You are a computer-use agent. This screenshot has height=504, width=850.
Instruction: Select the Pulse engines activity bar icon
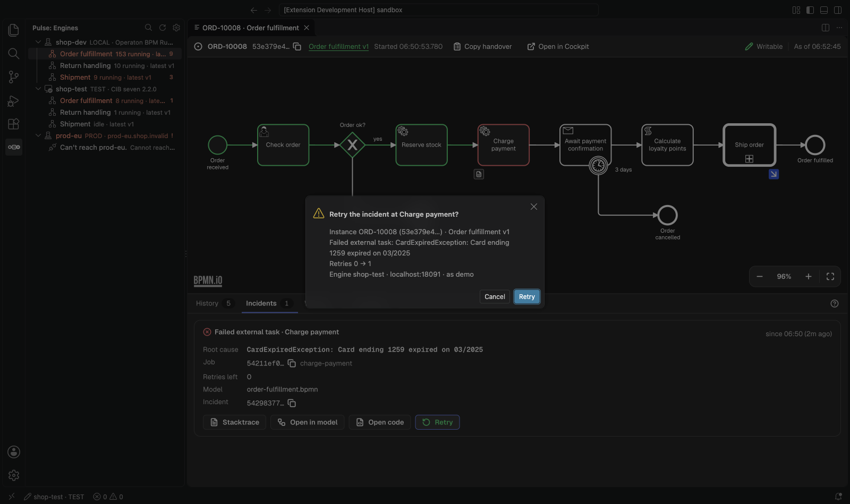pyautogui.click(x=14, y=147)
